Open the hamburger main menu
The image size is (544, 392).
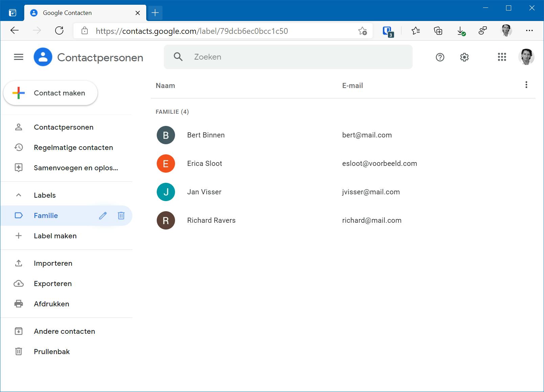point(19,57)
